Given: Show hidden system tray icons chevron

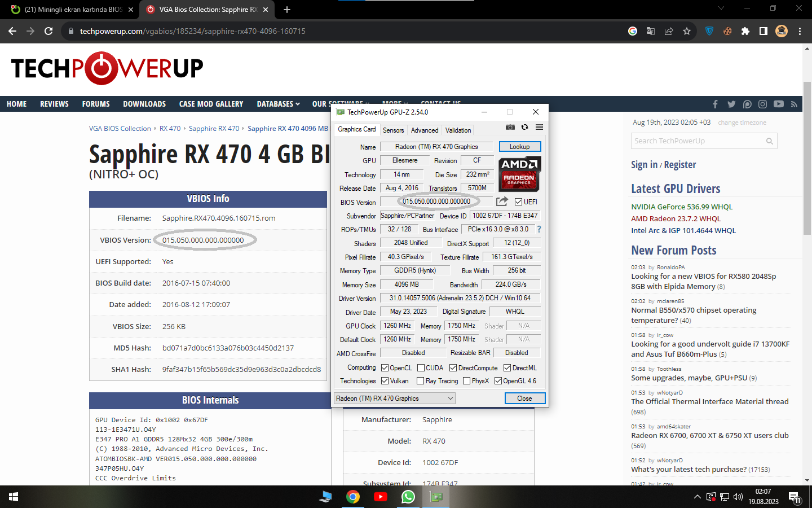Looking at the screenshot, I should point(697,497).
